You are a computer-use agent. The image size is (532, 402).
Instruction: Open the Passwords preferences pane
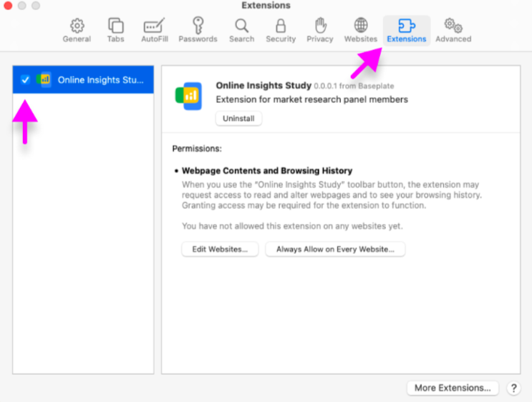[198, 31]
